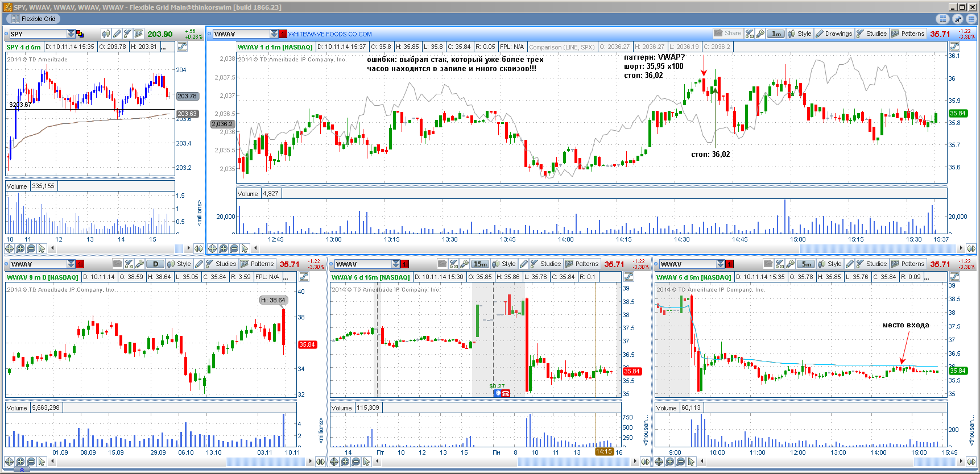Click share icon on WWAV 5m chart

coord(768,264)
